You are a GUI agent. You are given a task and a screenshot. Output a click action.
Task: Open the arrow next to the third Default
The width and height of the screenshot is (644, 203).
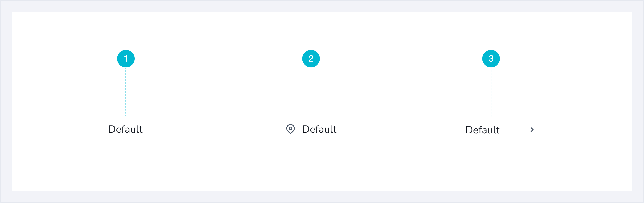(532, 130)
